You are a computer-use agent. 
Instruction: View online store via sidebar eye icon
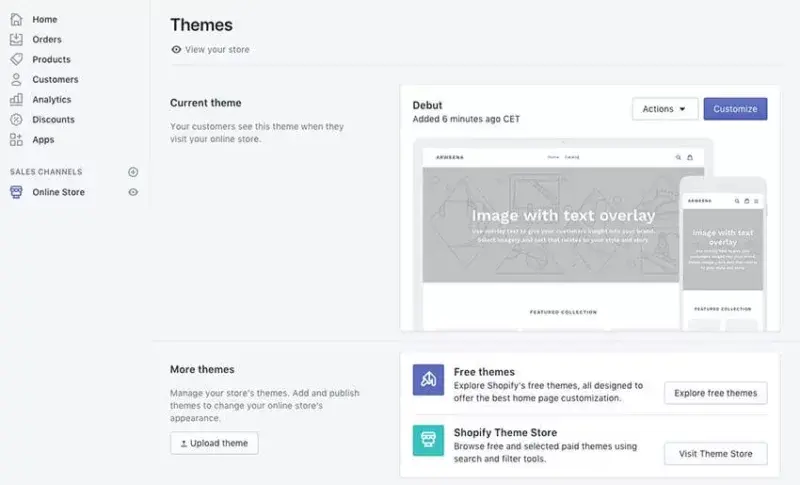(133, 192)
